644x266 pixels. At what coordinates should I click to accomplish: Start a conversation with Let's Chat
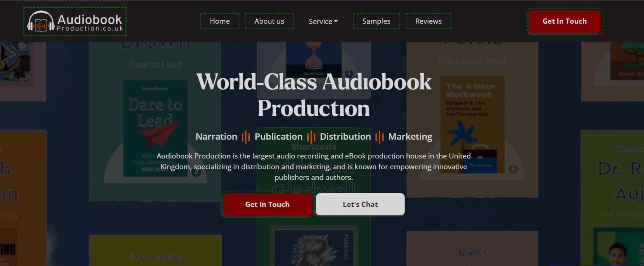(x=360, y=204)
